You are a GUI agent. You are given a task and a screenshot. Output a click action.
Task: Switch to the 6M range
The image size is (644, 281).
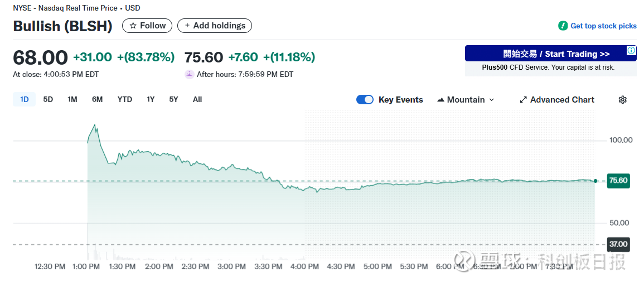[98, 99]
